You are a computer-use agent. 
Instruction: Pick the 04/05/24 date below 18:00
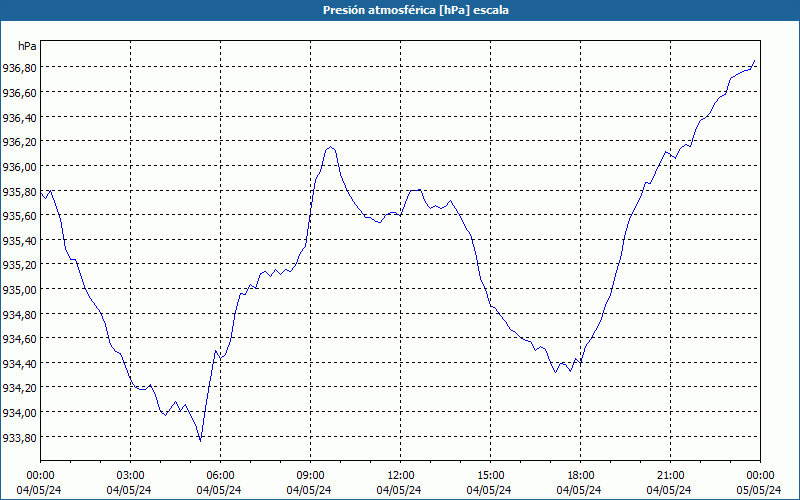(x=580, y=490)
